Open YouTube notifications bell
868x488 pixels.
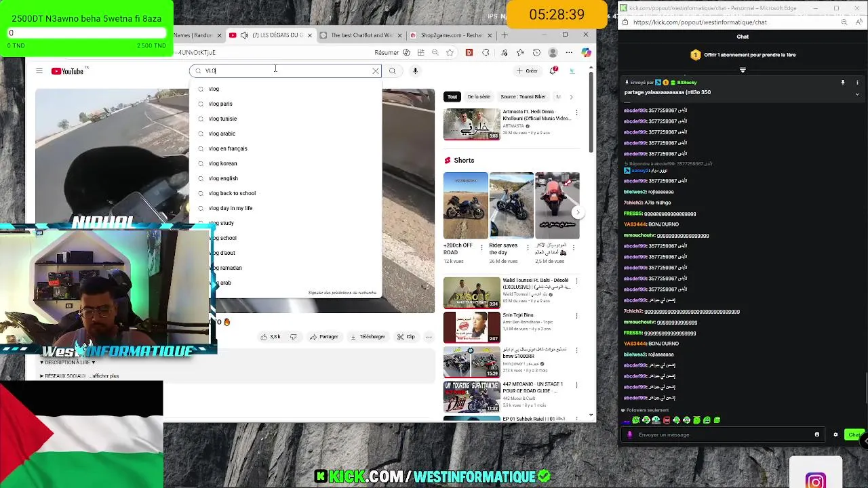point(554,70)
